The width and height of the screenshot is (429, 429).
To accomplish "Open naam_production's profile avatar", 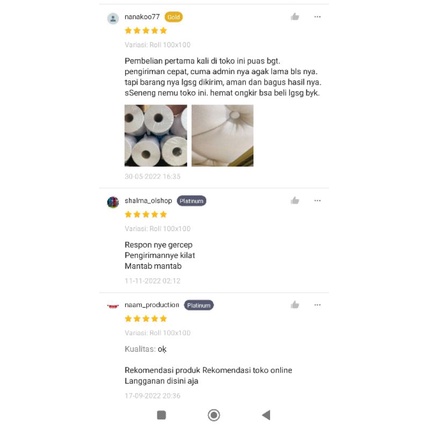I will tap(113, 306).
